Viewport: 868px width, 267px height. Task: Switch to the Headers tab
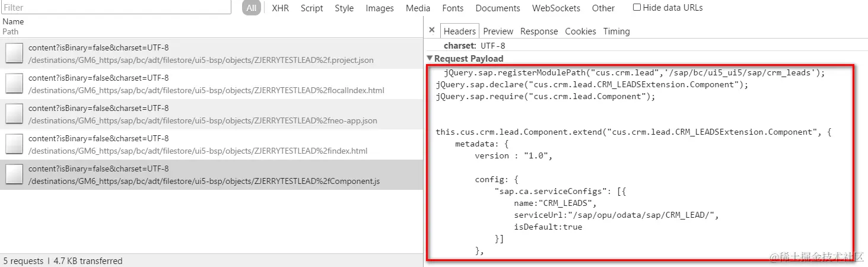point(460,31)
